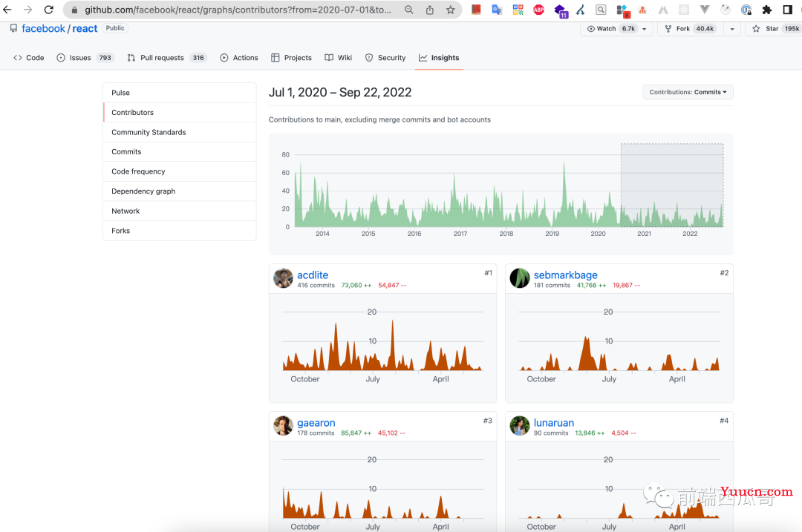
Task: Go back with the browser back arrow
Action: click(7, 10)
